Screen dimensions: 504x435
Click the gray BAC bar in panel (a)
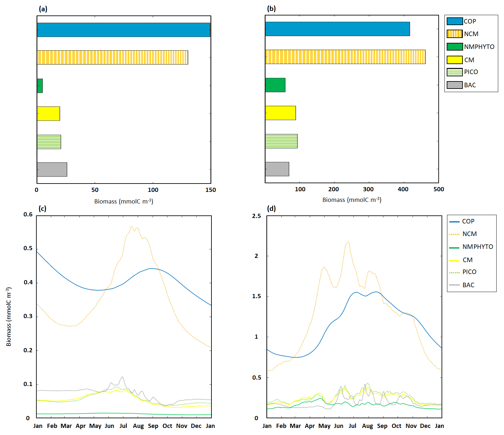(52, 169)
